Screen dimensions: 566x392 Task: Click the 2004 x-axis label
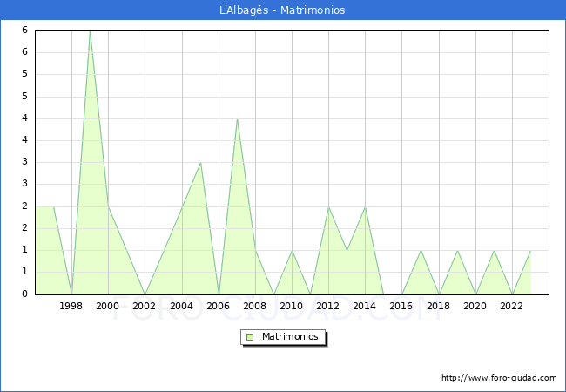(182, 306)
